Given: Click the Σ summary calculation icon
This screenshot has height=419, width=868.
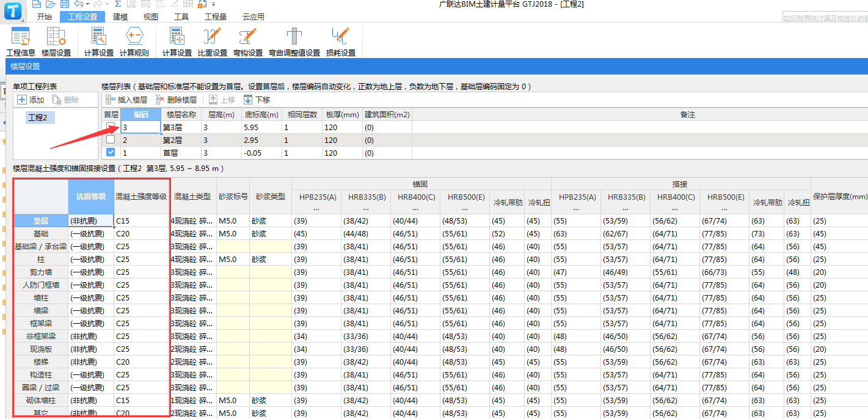Looking at the screenshot, I should tap(117, 4).
